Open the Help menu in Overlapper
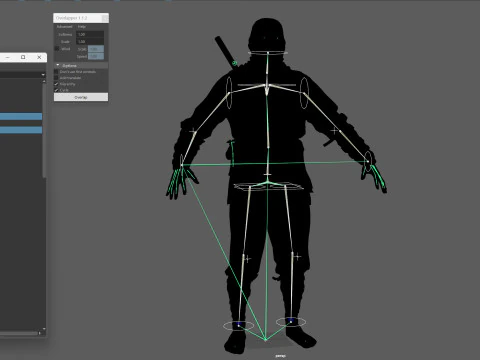The image size is (480, 360). [x=82, y=27]
